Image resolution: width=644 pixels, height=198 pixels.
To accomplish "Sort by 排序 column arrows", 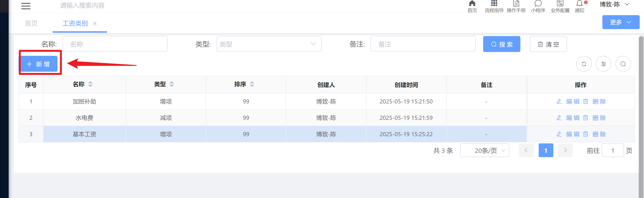I will (x=252, y=84).
